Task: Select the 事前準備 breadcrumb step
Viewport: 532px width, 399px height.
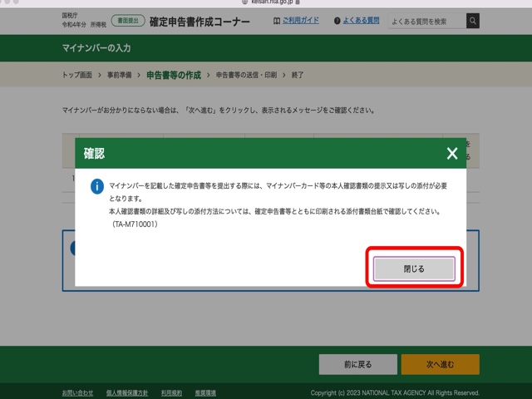Action: tap(123, 76)
